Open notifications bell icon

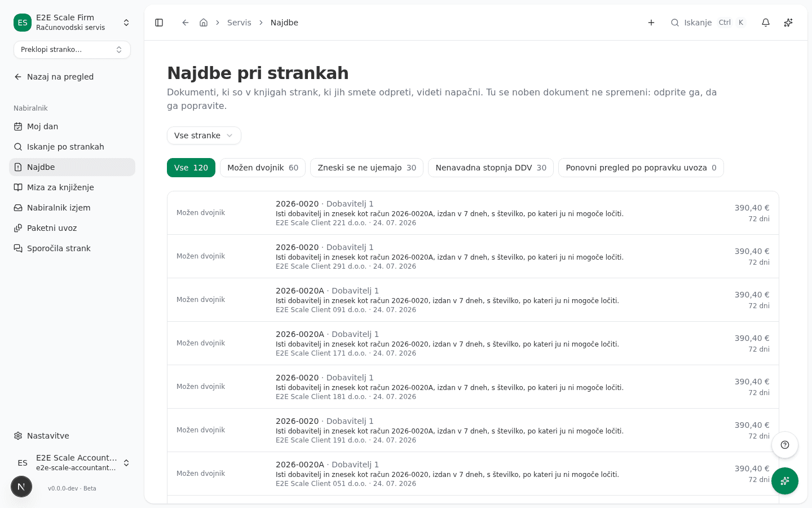(x=766, y=23)
